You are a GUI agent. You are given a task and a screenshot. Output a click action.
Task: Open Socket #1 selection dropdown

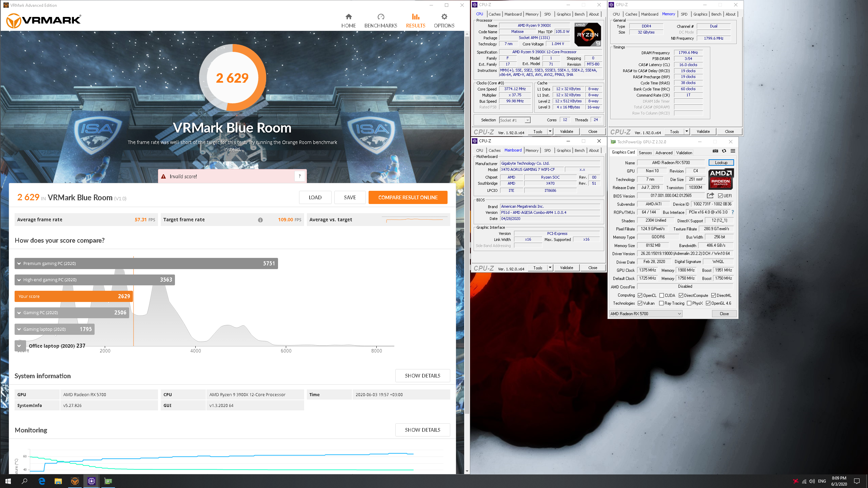(515, 120)
